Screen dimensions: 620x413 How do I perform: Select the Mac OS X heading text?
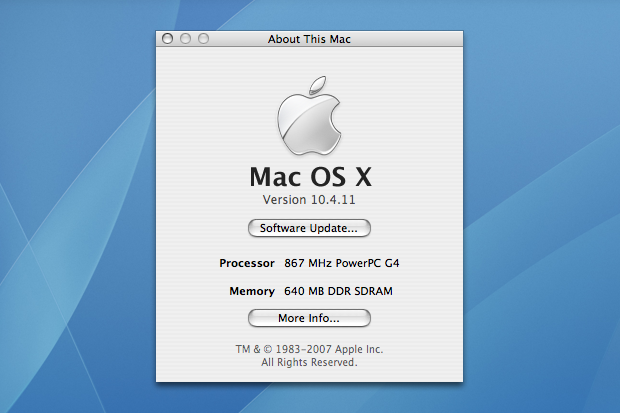[x=310, y=176]
